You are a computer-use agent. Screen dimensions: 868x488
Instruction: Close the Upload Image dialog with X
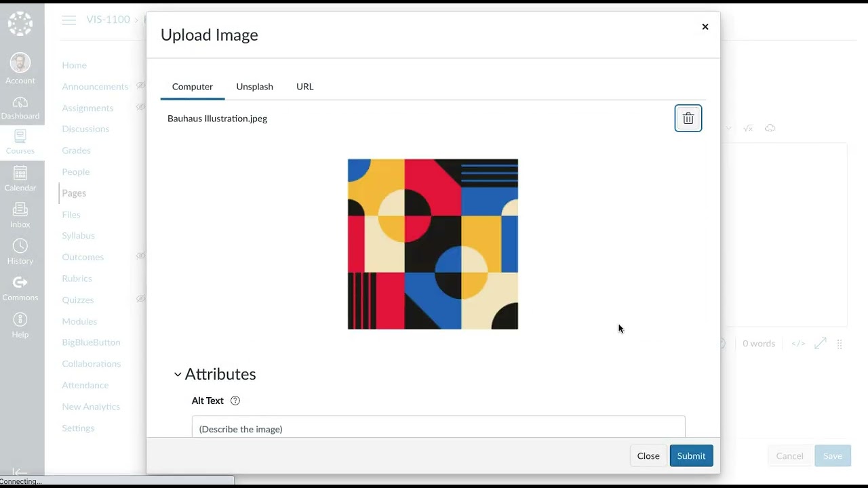click(x=705, y=27)
